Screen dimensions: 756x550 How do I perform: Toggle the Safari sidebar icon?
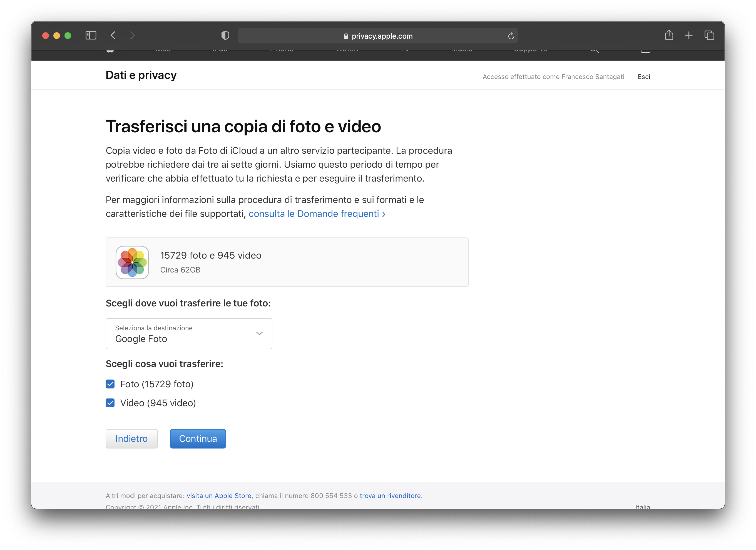tap(91, 35)
